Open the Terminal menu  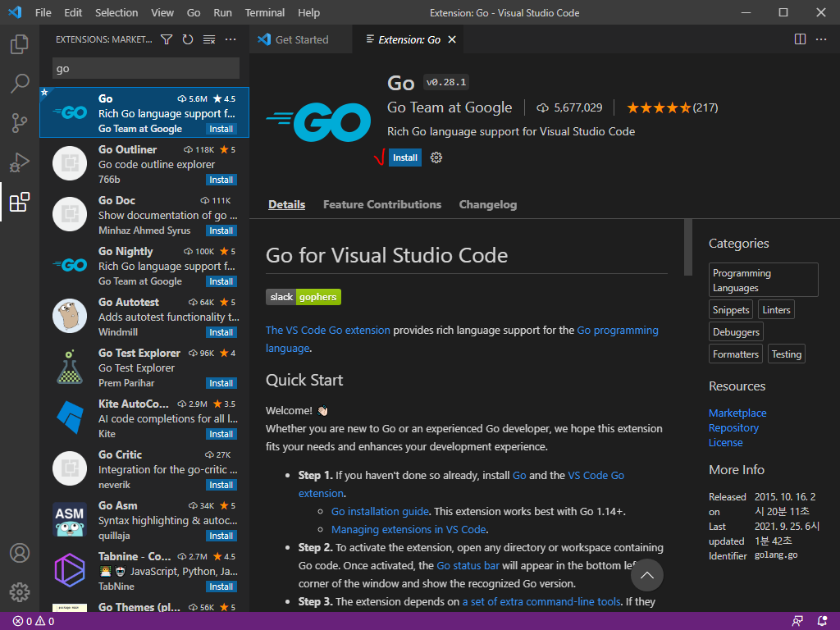click(x=265, y=12)
